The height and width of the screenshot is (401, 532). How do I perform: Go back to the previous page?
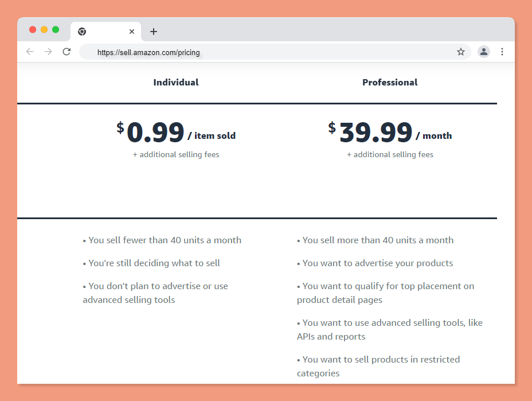tap(30, 52)
